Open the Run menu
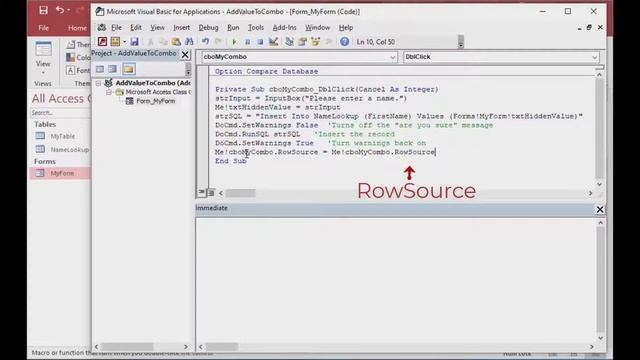 tap(233, 27)
